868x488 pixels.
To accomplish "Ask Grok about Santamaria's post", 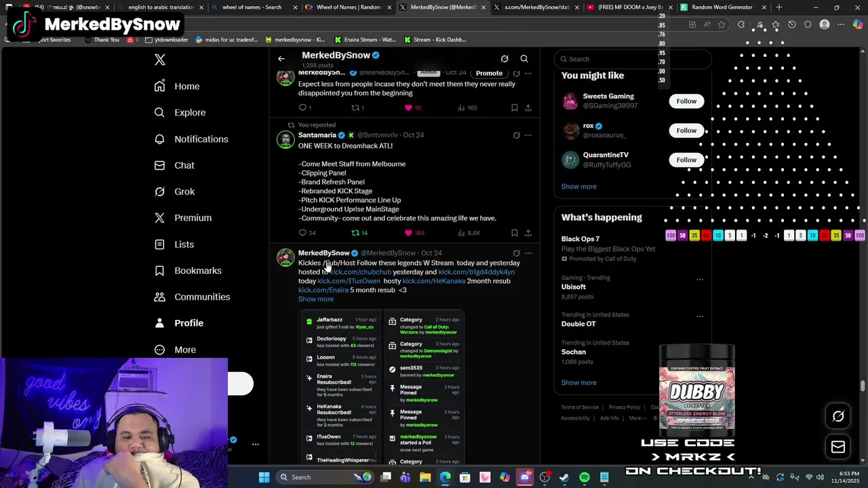I will point(516,135).
